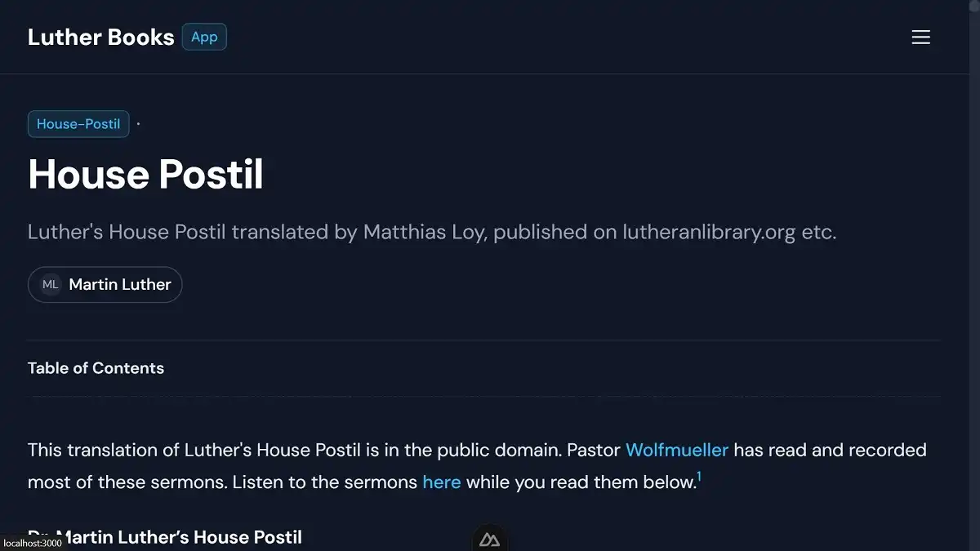Click the dot separator beside House-Postil tag
The width and height of the screenshot is (980, 551).
(137, 123)
